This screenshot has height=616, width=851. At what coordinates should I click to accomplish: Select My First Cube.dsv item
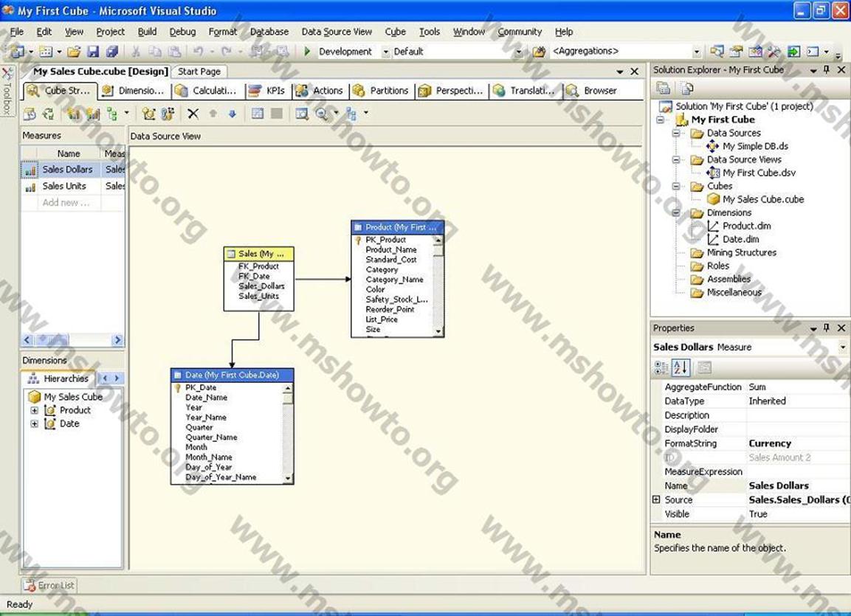[x=759, y=173]
